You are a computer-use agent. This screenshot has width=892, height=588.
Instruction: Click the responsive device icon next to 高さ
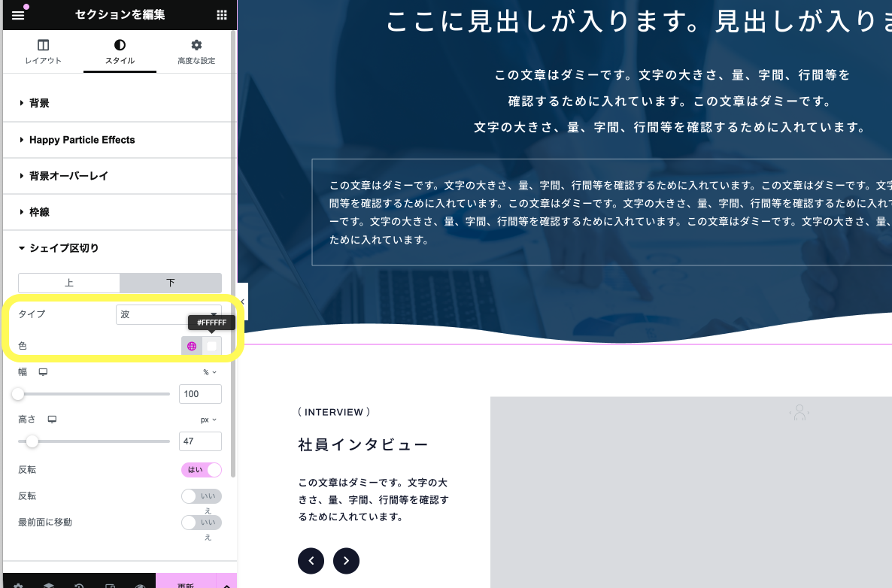[x=53, y=420]
